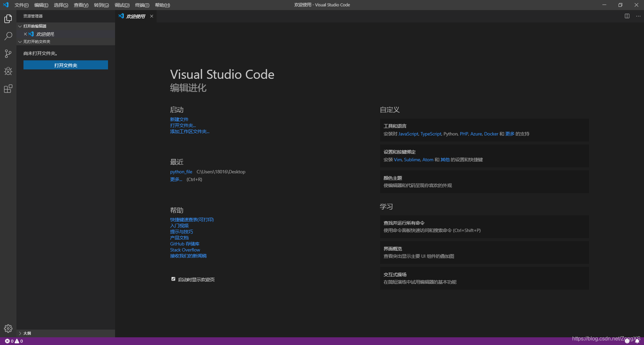Open the GitHub 存储库 link
The height and width of the screenshot is (345, 644).
click(x=184, y=244)
